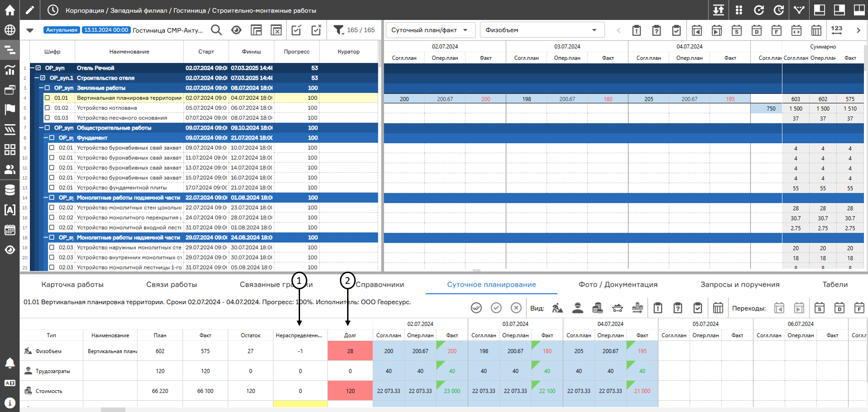Click the column layout settings icon
This screenshot has height=412, width=868.
(256, 30)
